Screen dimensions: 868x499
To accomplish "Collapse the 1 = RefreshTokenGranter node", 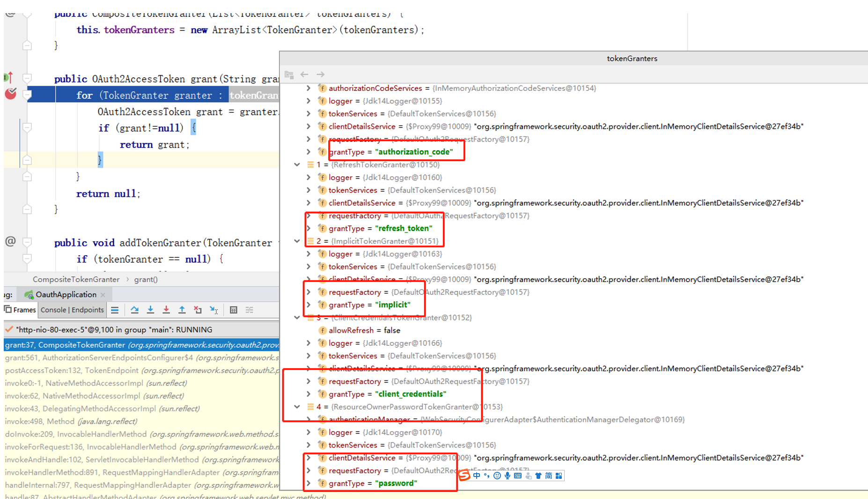I will click(297, 164).
